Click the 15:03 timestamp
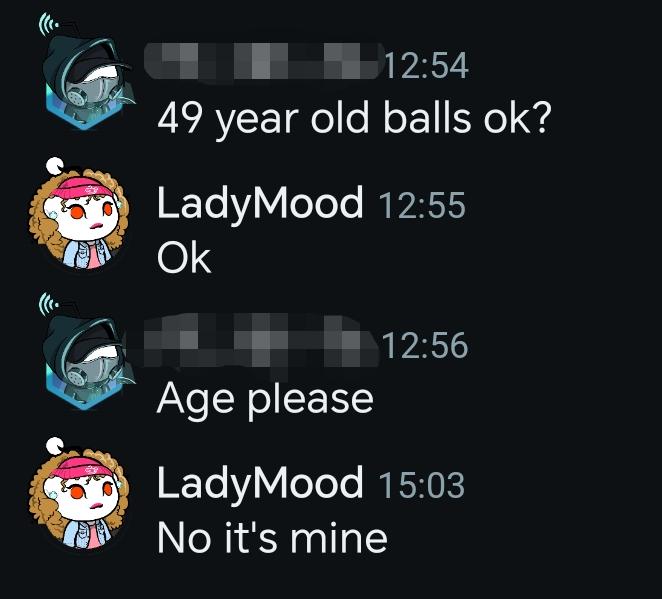The height and width of the screenshot is (599, 662). [422, 485]
